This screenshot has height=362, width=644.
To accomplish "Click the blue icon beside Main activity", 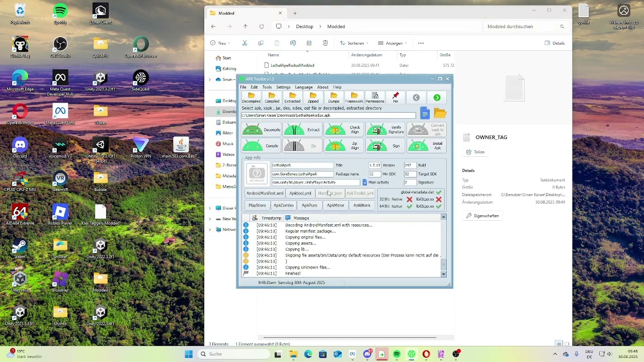I will tap(365, 183).
